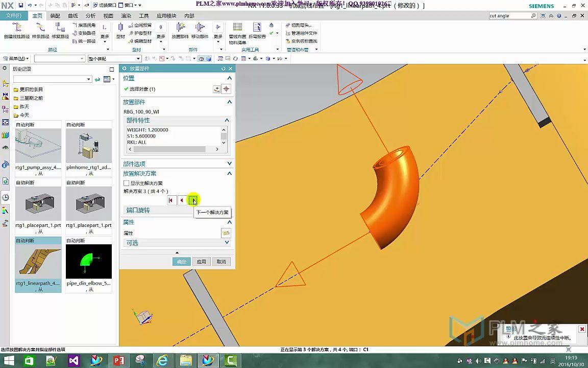Click the crosshair point constructor icon in the Position section
The height and width of the screenshot is (368, 588).
click(226, 89)
